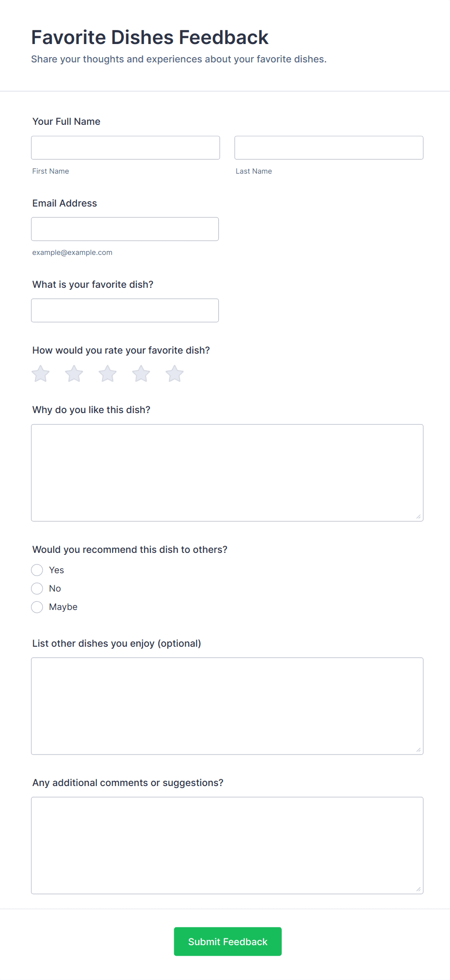
Task: Click the favorite dish text field
Action: tap(125, 311)
